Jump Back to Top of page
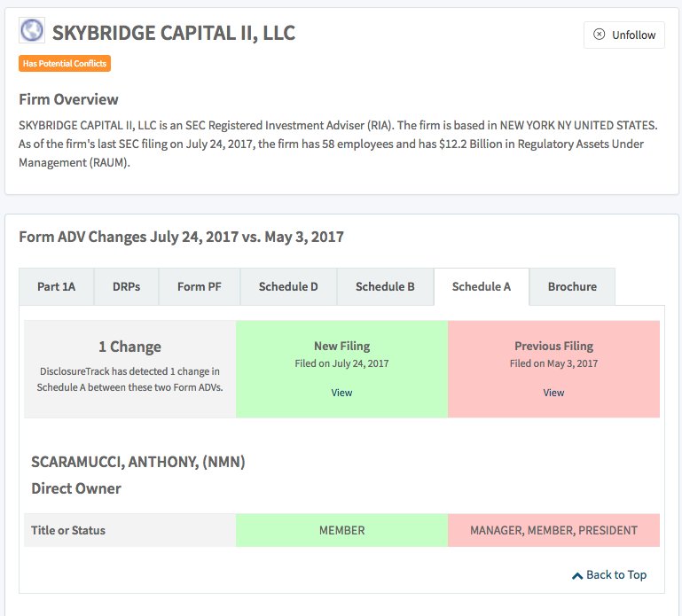 pyautogui.click(x=609, y=575)
